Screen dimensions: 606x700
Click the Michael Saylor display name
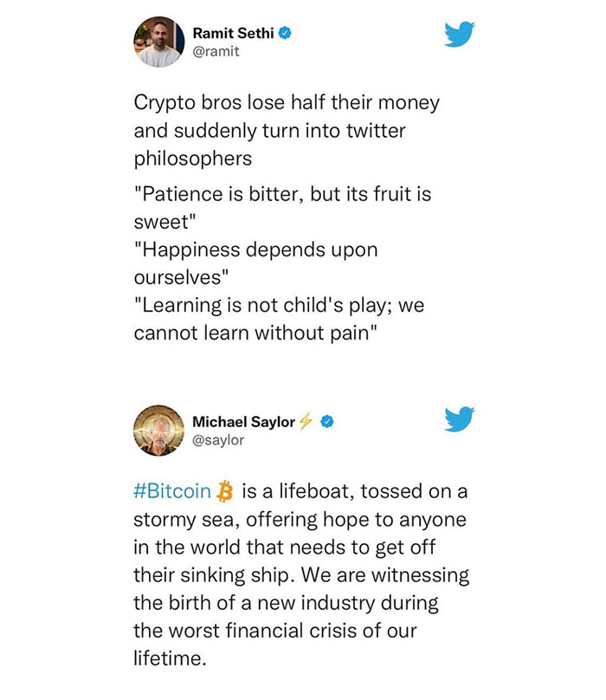243,421
